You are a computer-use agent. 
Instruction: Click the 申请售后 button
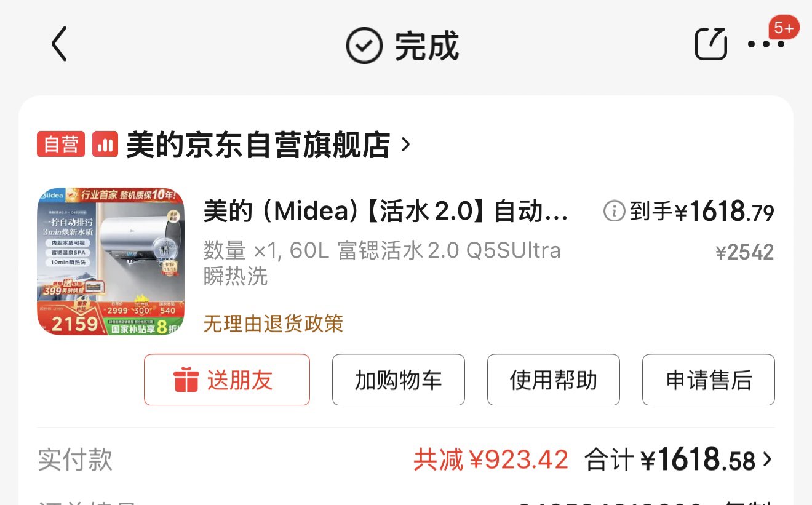tap(709, 380)
